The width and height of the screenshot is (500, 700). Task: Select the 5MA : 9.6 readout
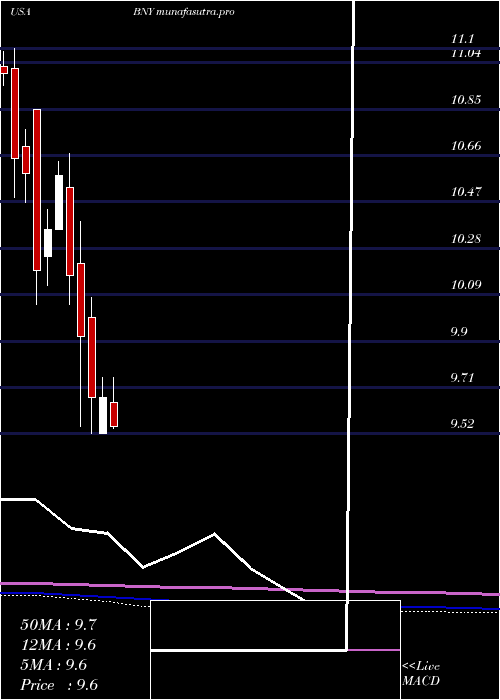54,665
